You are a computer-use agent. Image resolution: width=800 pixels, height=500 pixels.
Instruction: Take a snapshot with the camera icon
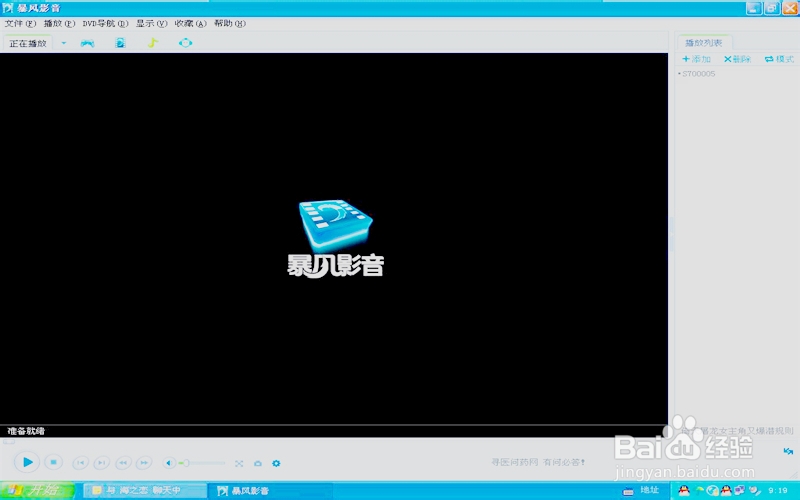click(x=258, y=463)
